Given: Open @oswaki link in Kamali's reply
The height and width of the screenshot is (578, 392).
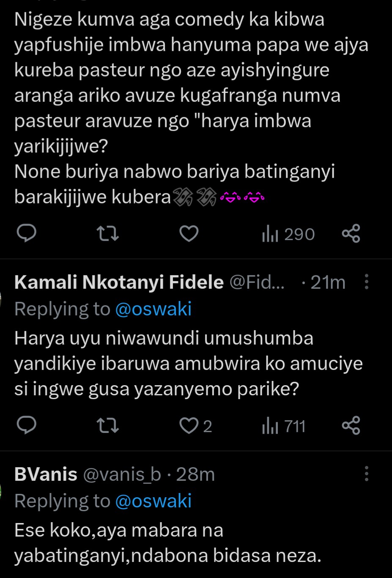Looking at the screenshot, I should pyautogui.click(x=153, y=309).
